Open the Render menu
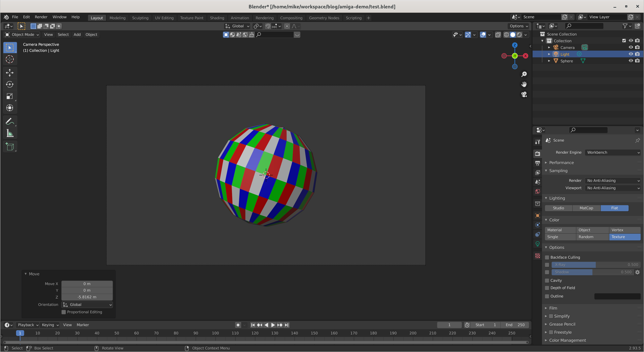Image resolution: width=644 pixels, height=352 pixels. [x=41, y=17]
